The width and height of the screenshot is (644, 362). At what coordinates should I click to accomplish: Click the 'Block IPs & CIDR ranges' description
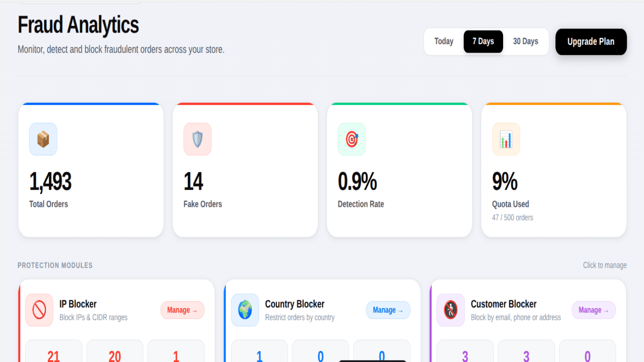tap(93, 317)
